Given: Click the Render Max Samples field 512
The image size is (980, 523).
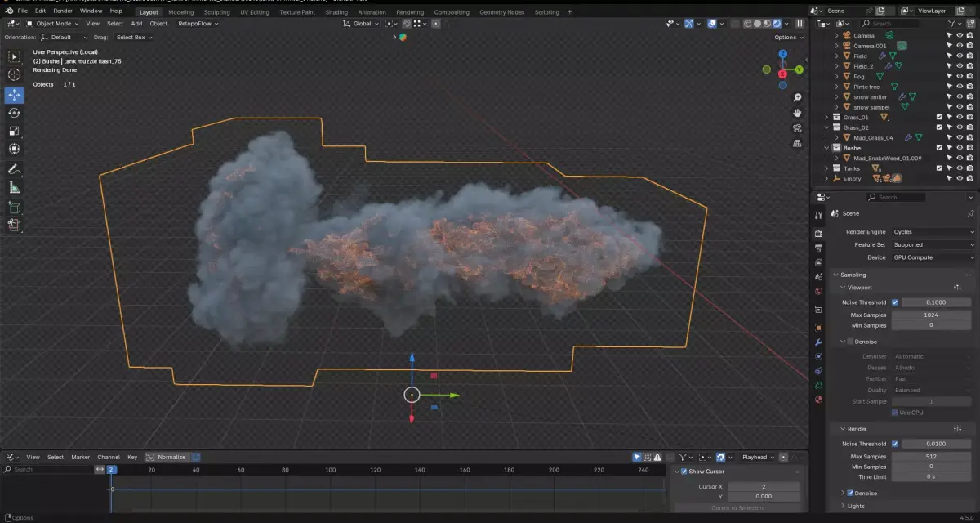Looking at the screenshot, I should [x=931, y=456].
